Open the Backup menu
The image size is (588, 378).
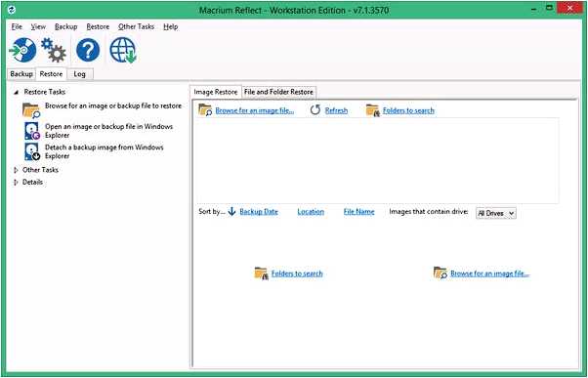(66, 26)
